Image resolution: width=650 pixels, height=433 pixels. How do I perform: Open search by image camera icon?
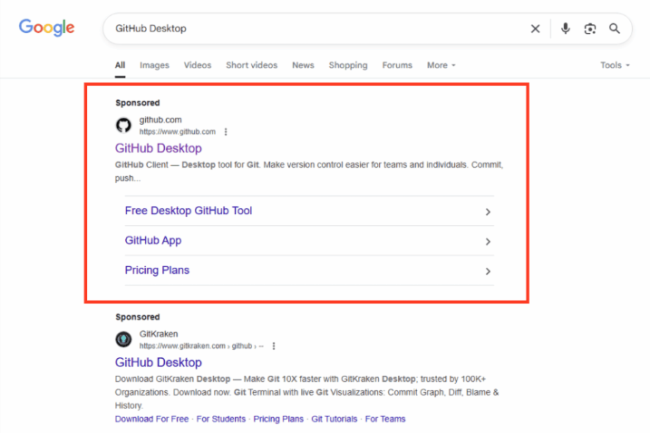click(590, 29)
